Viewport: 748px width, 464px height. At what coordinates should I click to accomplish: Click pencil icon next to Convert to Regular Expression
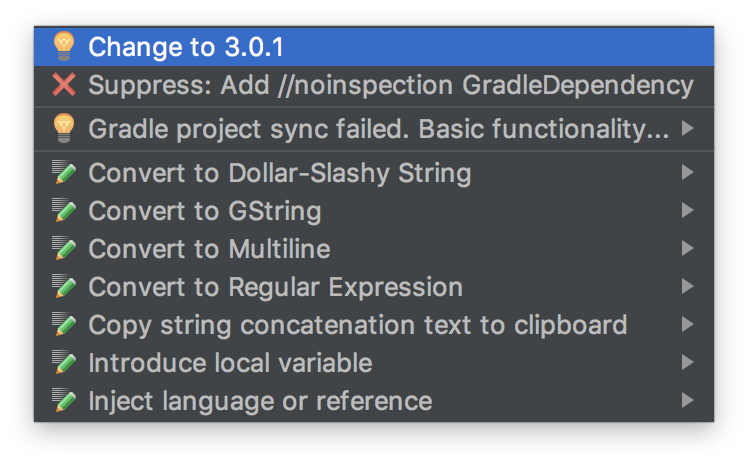click(64, 287)
